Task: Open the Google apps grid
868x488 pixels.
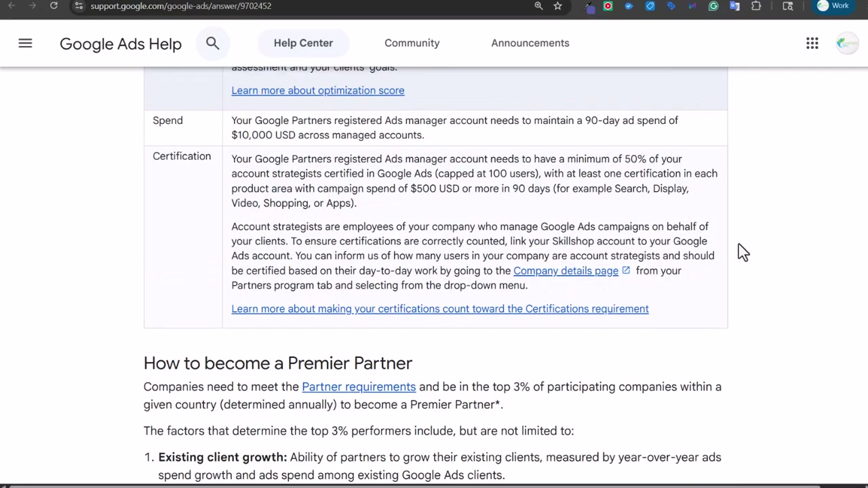Action: 812,43
